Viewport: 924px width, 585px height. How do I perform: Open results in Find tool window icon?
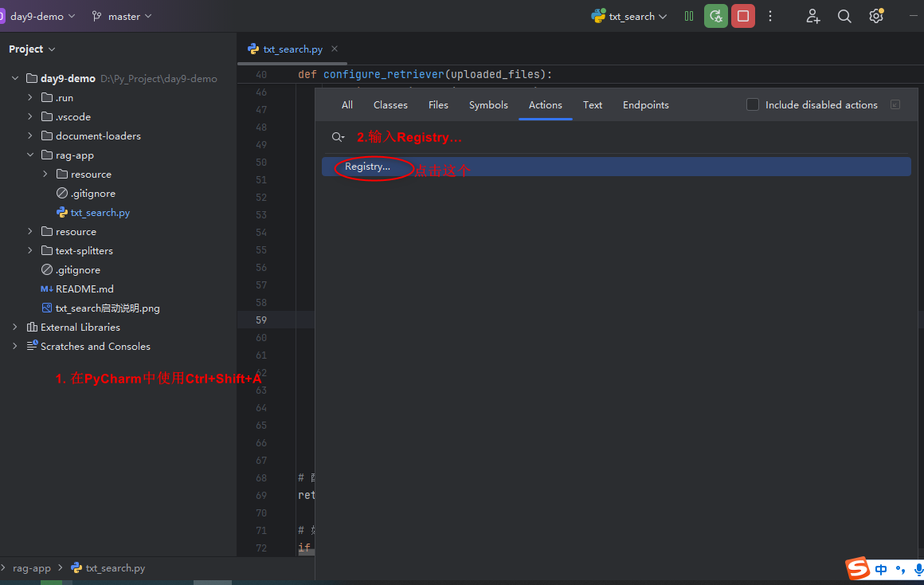(895, 104)
